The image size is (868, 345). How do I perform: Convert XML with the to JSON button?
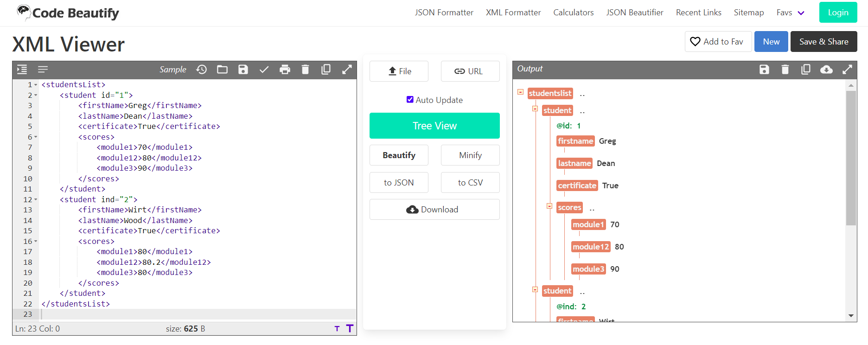coord(399,183)
